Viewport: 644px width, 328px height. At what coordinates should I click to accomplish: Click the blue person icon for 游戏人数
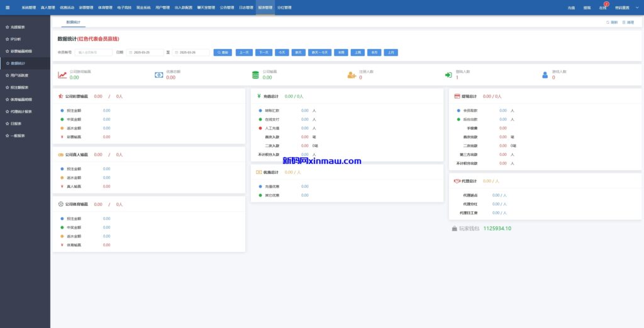coord(545,75)
